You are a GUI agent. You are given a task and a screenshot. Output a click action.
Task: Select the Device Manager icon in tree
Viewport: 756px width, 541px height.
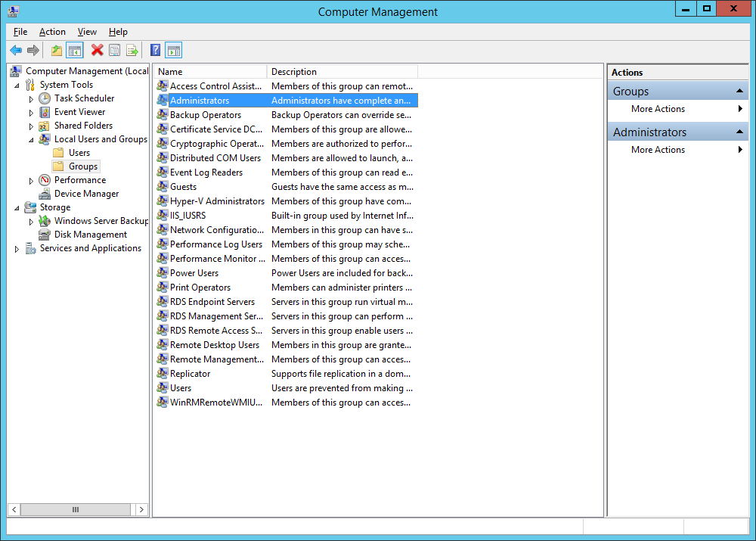click(45, 194)
